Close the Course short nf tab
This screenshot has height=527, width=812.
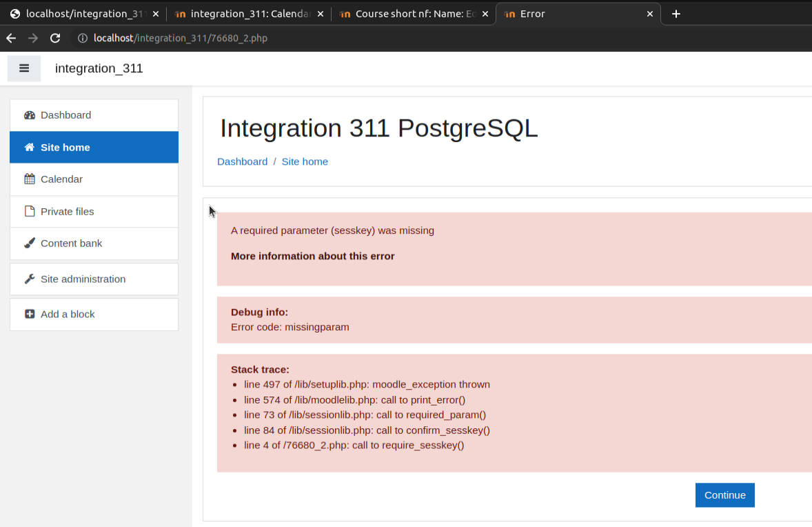click(x=485, y=14)
